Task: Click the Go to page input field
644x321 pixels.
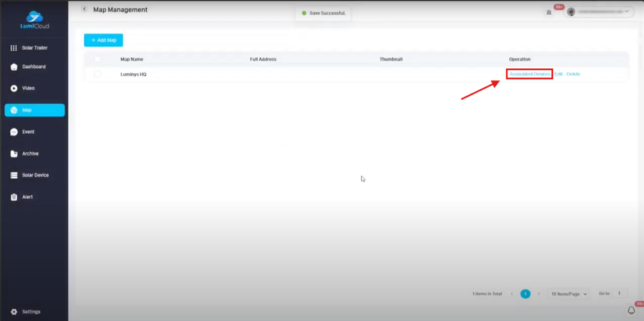Action: click(619, 293)
